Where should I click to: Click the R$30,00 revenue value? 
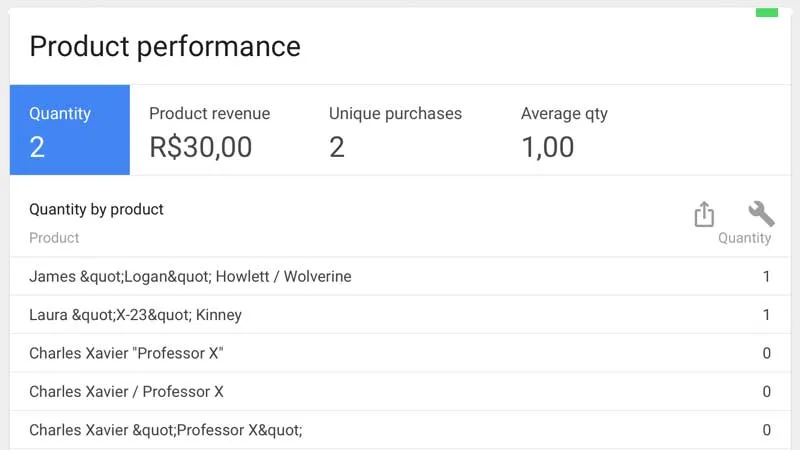click(x=200, y=147)
